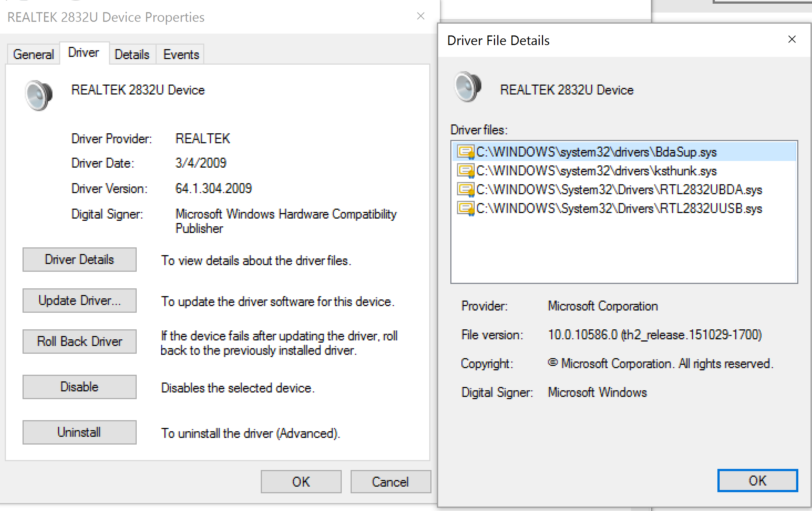This screenshot has height=511, width=812.
Task: Cancel the Device Properties dialog
Action: pyautogui.click(x=390, y=482)
